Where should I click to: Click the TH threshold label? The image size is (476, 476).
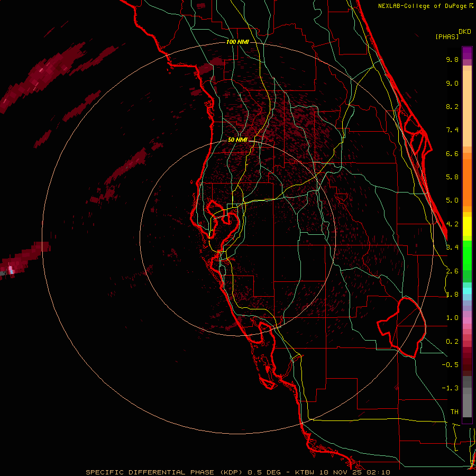(x=454, y=412)
